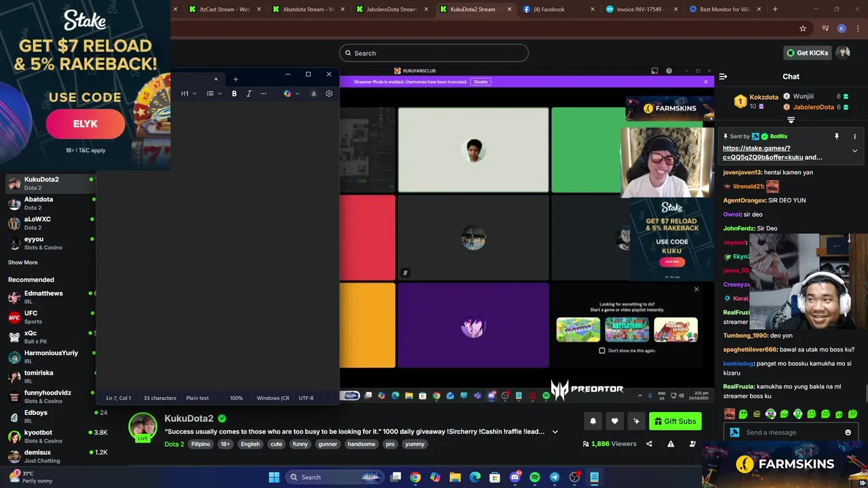Select the handsome tag
The width and height of the screenshot is (868, 488).
click(x=361, y=444)
